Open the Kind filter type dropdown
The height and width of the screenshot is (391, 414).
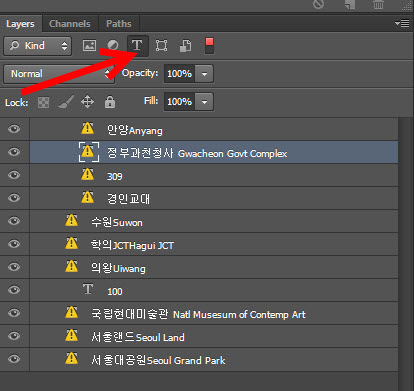click(38, 46)
